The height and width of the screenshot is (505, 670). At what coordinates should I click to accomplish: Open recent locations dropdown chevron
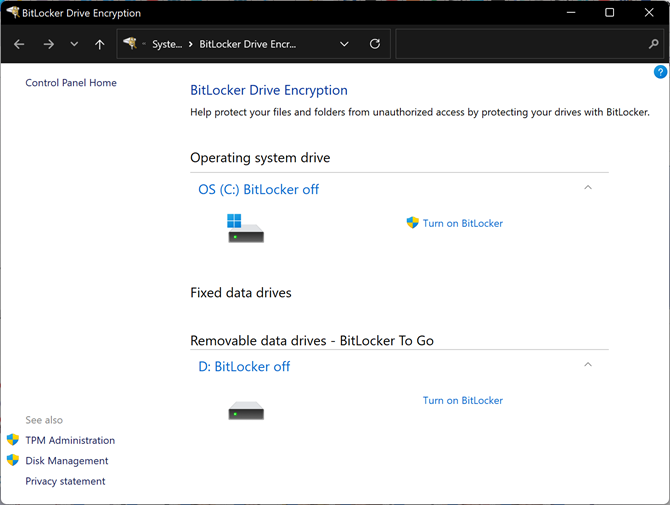(74, 44)
